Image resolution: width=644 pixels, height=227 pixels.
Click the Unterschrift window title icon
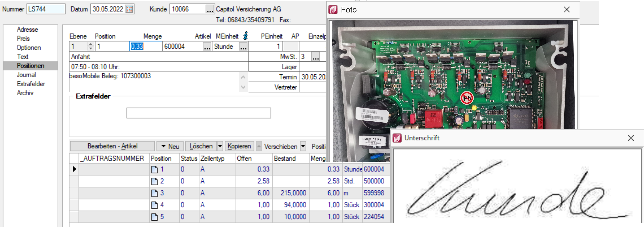397,138
